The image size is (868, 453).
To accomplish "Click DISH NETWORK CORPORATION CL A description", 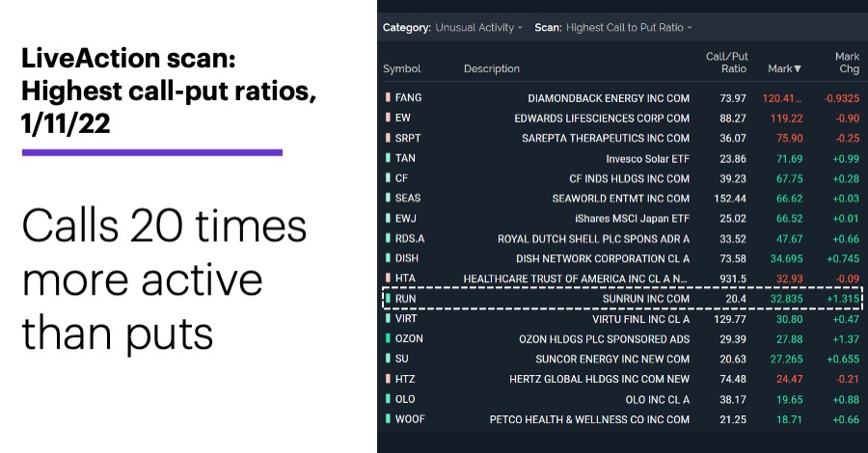I will tap(603, 259).
